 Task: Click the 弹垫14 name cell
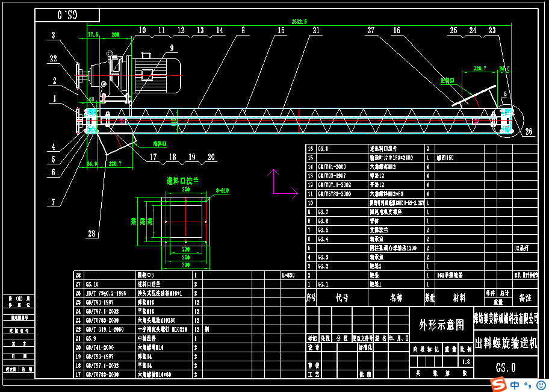coord(144,356)
